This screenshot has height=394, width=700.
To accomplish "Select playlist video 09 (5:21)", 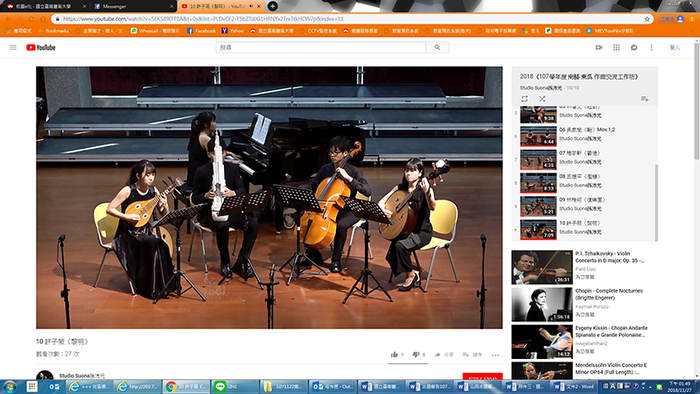I will pyautogui.click(x=585, y=206).
